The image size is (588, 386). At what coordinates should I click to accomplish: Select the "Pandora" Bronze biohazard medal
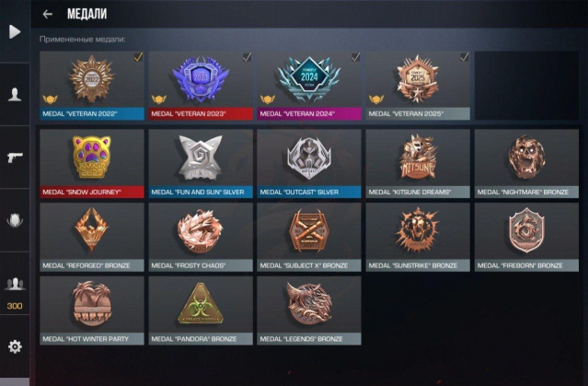pyautogui.click(x=201, y=310)
